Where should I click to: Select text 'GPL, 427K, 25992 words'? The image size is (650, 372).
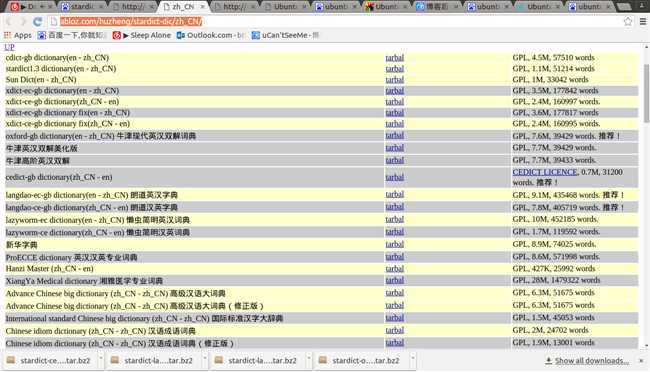pyautogui.click(x=554, y=269)
